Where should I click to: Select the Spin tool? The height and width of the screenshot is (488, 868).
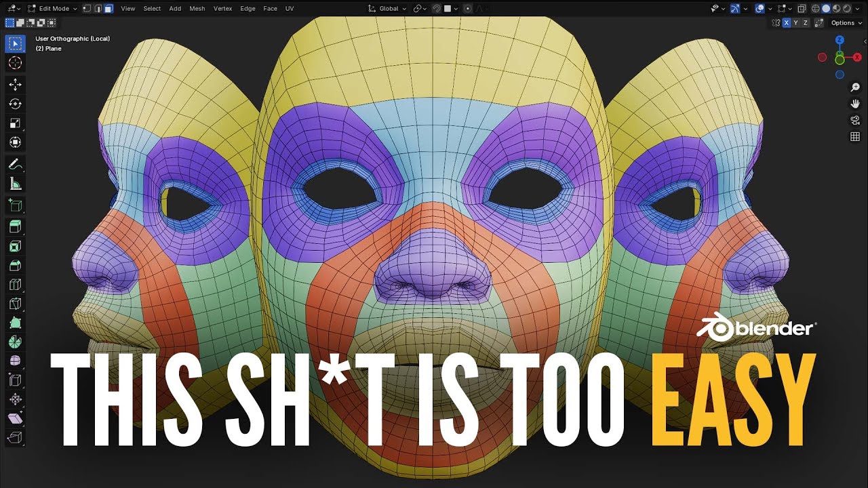[16, 342]
